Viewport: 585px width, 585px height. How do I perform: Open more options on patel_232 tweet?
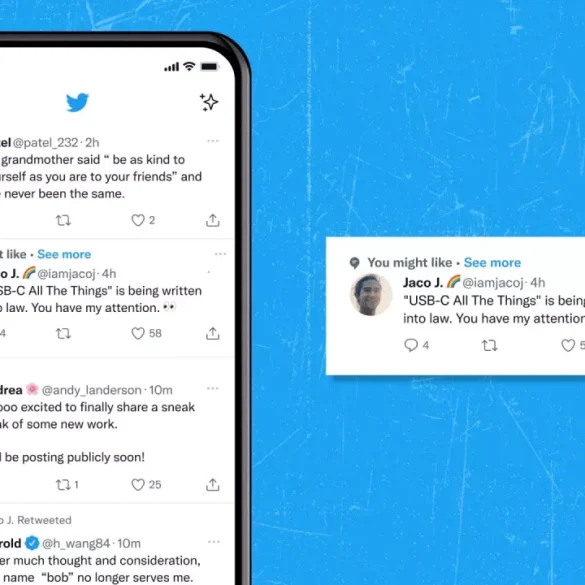click(x=213, y=141)
